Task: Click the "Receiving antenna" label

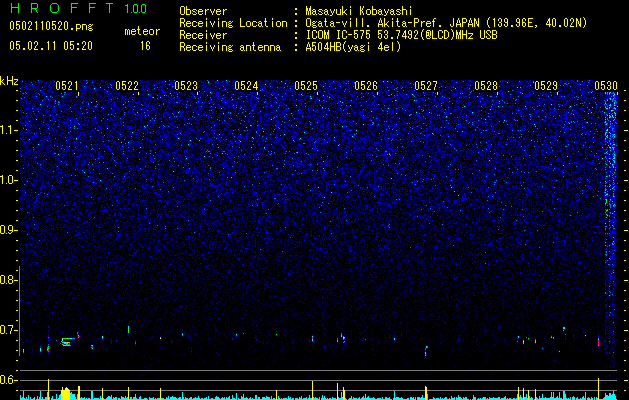Action: point(230,47)
